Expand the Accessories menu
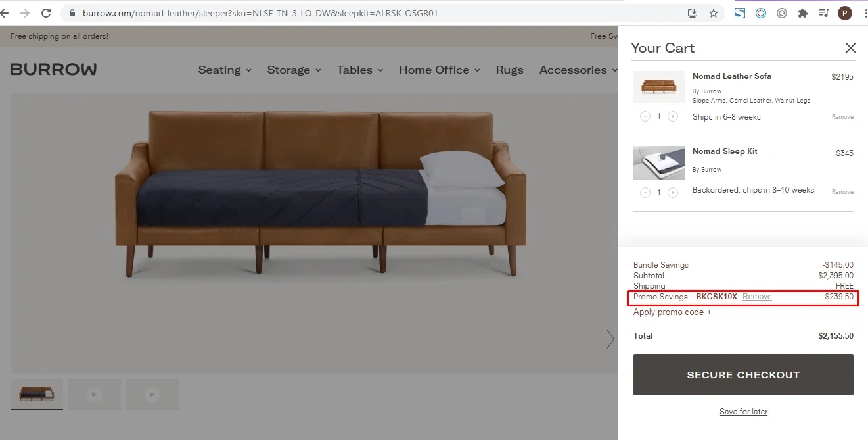This screenshot has width=868, height=440. tap(578, 70)
